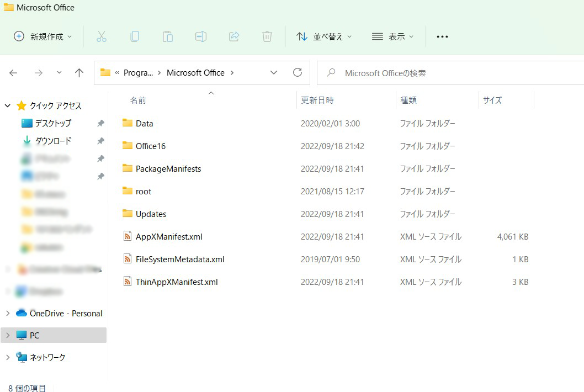The height and width of the screenshot is (392, 584).
Task: Open the 新規作成 dropdown
Action: point(43,36)
